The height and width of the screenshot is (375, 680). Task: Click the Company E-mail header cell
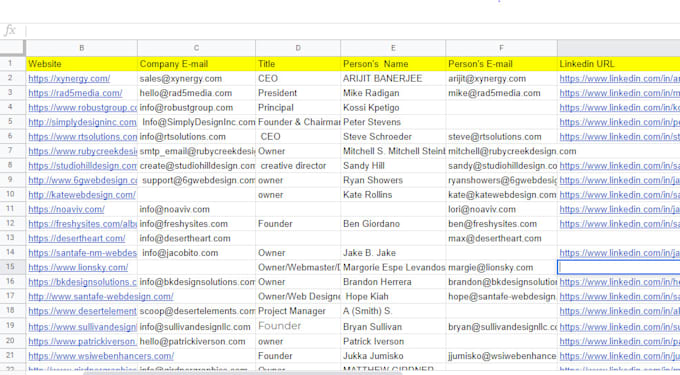click(196, 64)
